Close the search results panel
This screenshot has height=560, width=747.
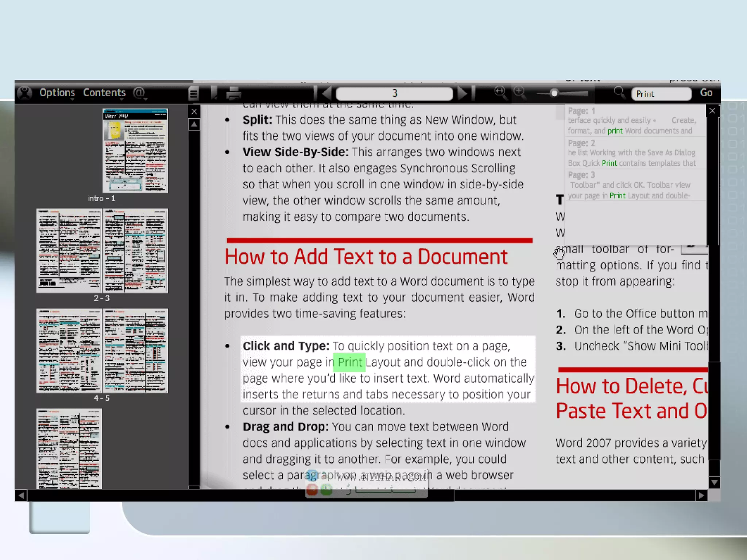712,111
